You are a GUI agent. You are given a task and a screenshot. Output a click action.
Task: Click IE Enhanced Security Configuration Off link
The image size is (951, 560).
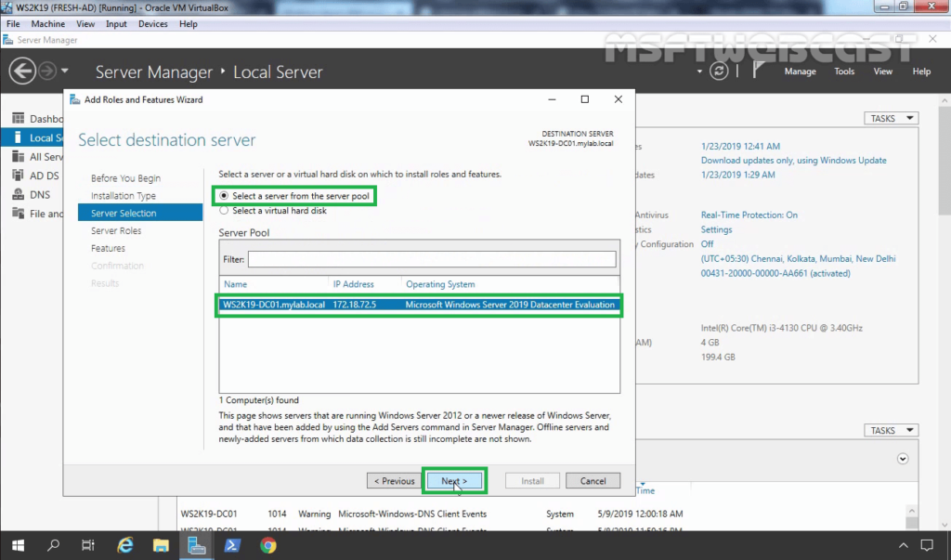[x=707, y=244]
